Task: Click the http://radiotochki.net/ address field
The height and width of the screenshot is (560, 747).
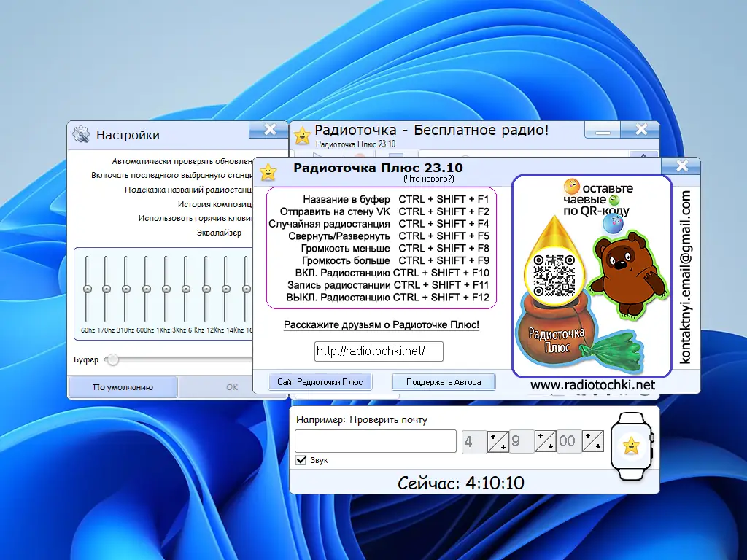Action: click(x=379, y=351)
